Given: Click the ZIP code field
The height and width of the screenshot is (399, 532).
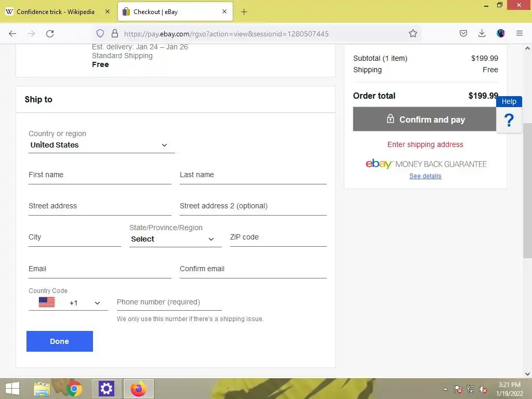Looking at the screenshot, I should pos(278,238).
